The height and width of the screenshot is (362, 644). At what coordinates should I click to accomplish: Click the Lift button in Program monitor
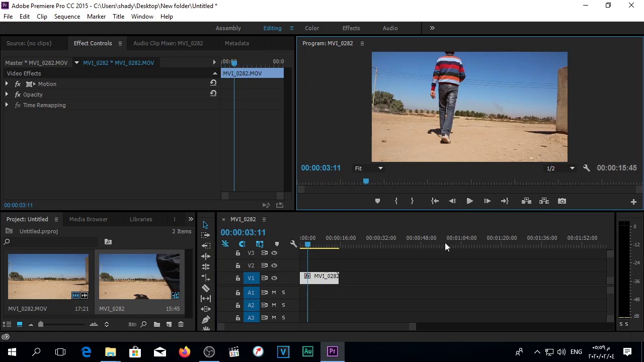[x=526, y=201]
